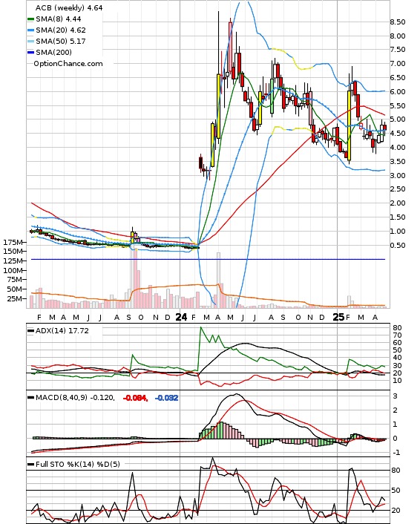Click the 50 level on stochastic axis
This screenshot has width=420, height=524.
pos(396,491)
